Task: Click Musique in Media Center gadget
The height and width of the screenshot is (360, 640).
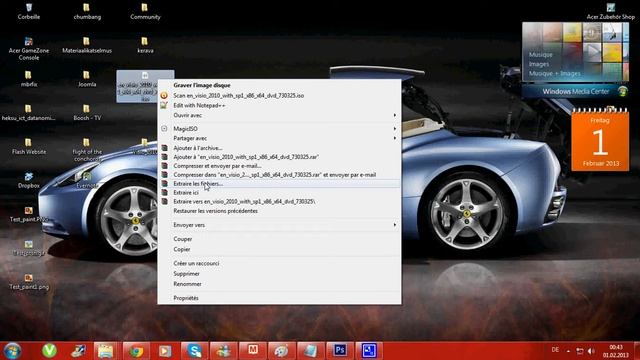Action: click(540, 54)
